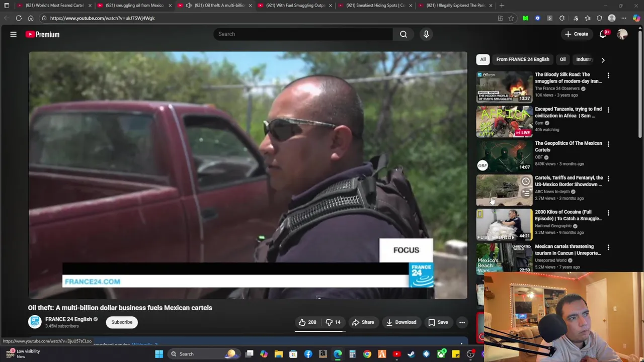The width and height of the screenshot is (644, 362).
Task: Open options for Cartels, Tariffs and Fentanyl video
Action: coord(608,178)
